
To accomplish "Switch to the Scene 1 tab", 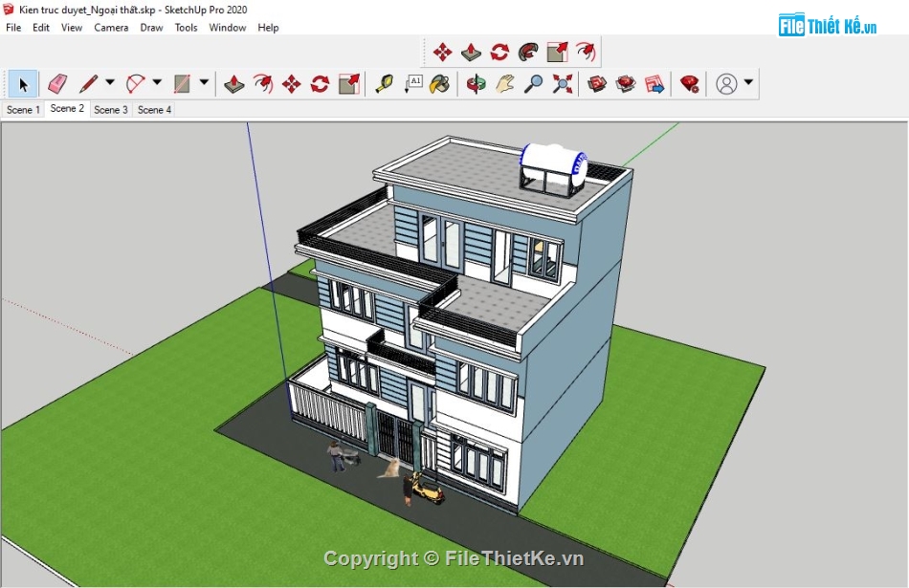I will point(23,110).
